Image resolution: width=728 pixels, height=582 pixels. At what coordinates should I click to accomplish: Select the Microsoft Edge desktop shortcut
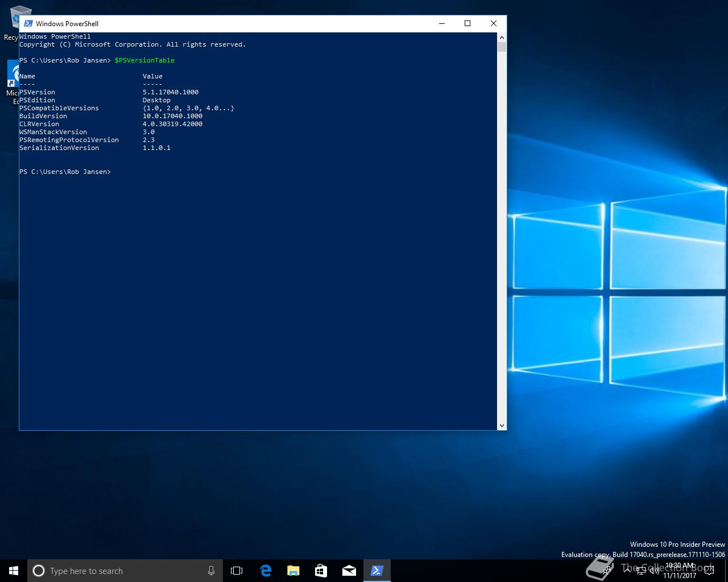click(14, 82)
